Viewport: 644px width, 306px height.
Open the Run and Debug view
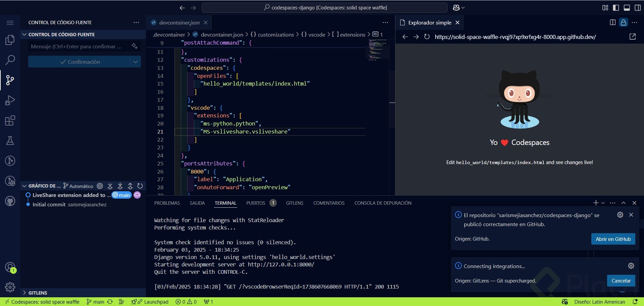[x=10, y=100]
